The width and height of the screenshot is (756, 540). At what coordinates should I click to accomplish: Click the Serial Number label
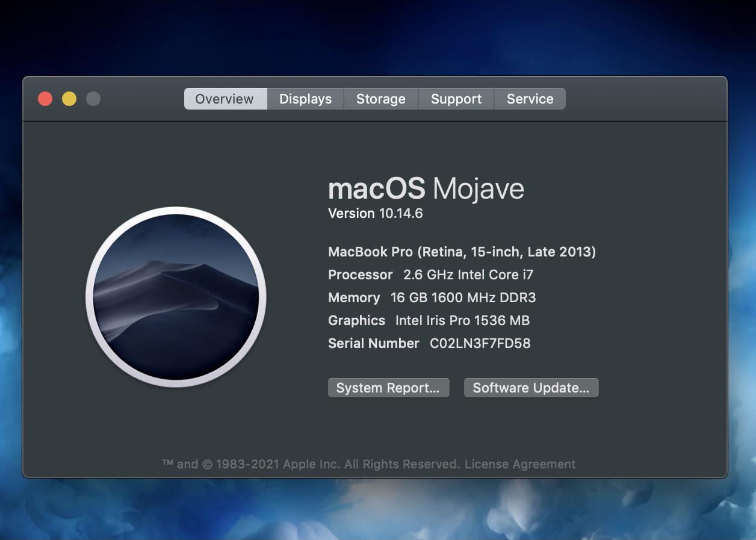(x=373, y=343)
